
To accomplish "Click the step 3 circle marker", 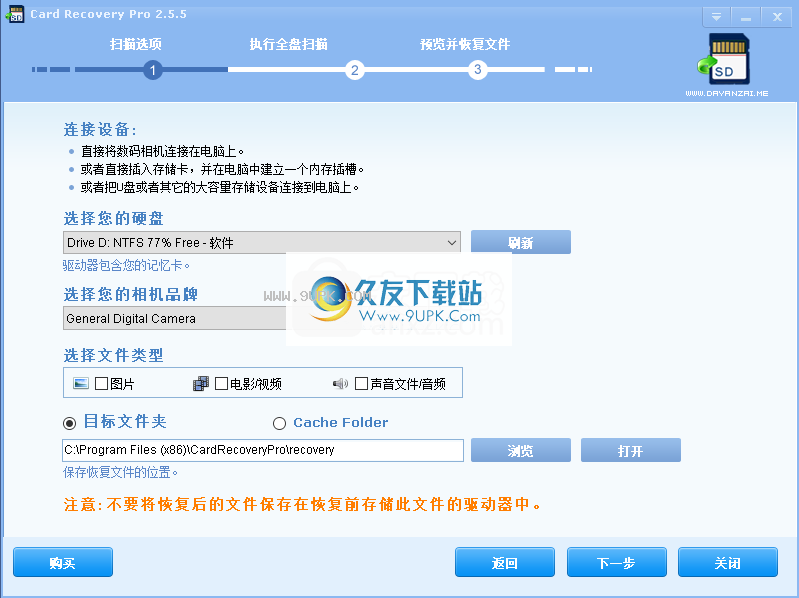I will [477, 70].
